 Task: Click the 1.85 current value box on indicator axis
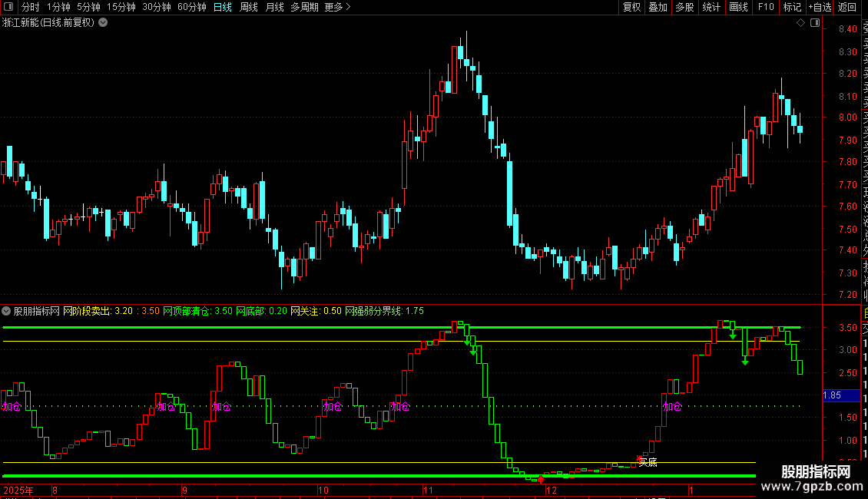(x=841, y=395)
